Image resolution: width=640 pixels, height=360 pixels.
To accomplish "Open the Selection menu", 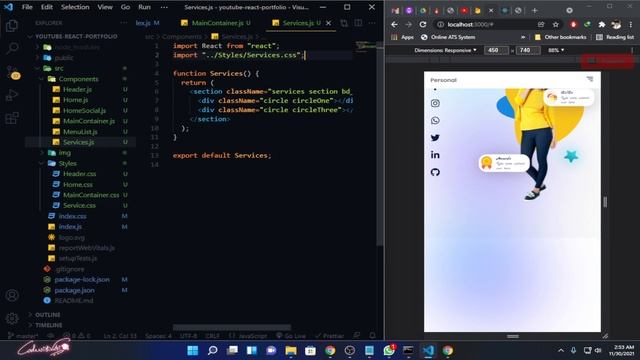I will (x=75, y=7).
